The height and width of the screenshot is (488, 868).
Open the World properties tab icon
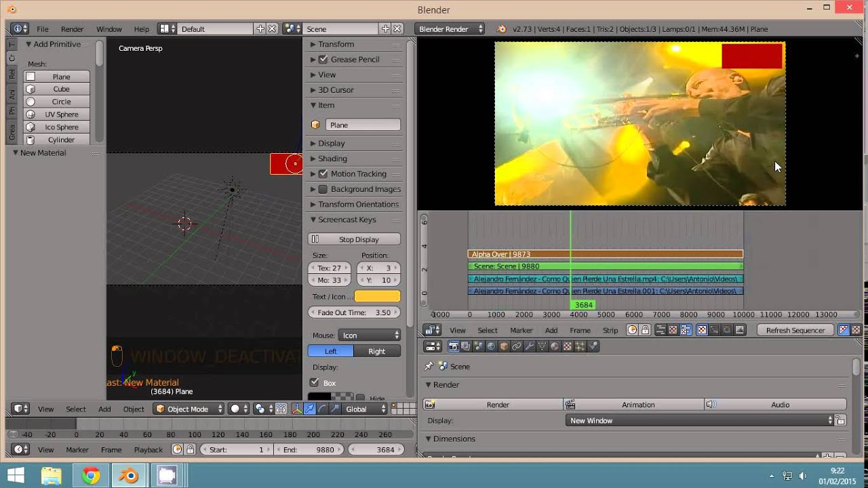[491, 346]
